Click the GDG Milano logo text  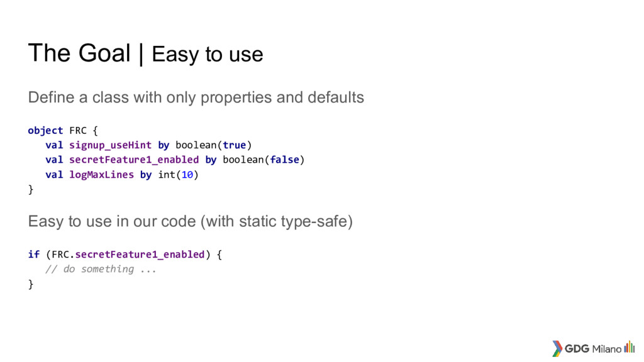[x=593, y=349]
